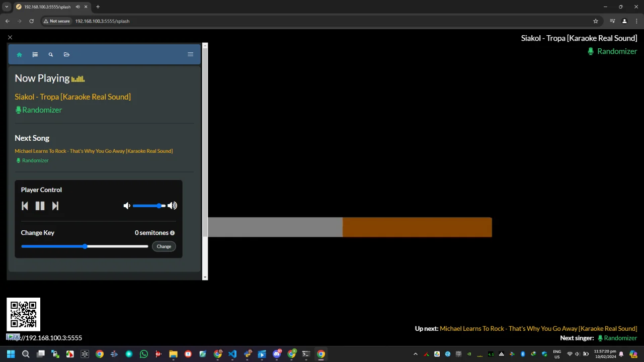Click the Michael Learns To Rock next song title in the panel
644x362 pixels.
pos(94,151)
